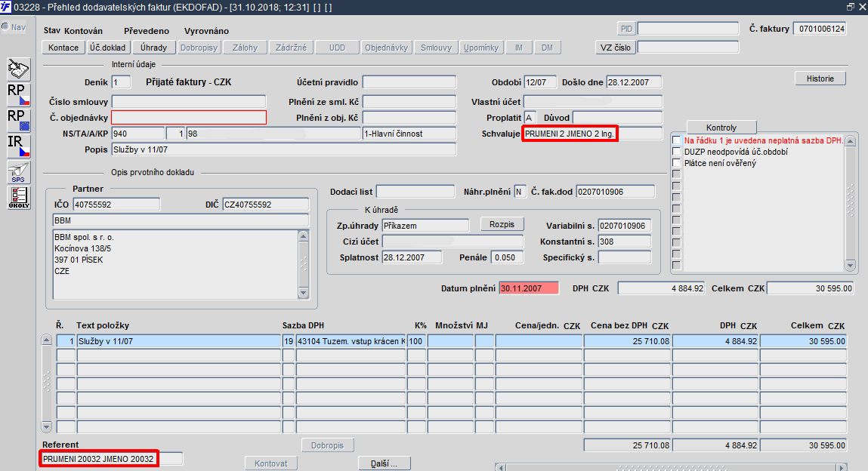The image size is (868, 471).
Task: Click Kontroly list scroll down arrow
Action: tap(851, 266)
